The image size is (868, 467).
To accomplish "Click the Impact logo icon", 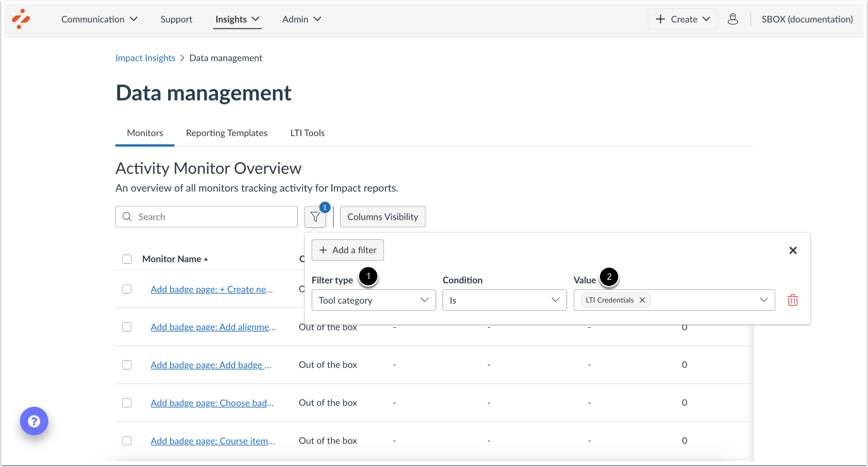I will pos(21,19).
